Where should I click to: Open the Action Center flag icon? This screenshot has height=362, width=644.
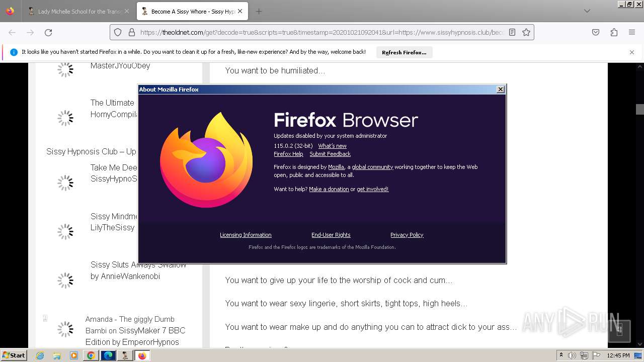596,355
